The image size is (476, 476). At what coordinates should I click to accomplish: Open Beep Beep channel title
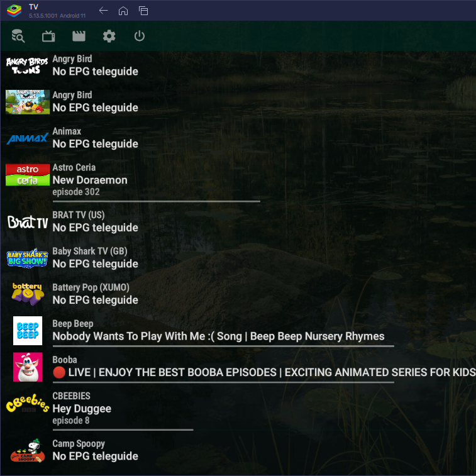point(73,324)
